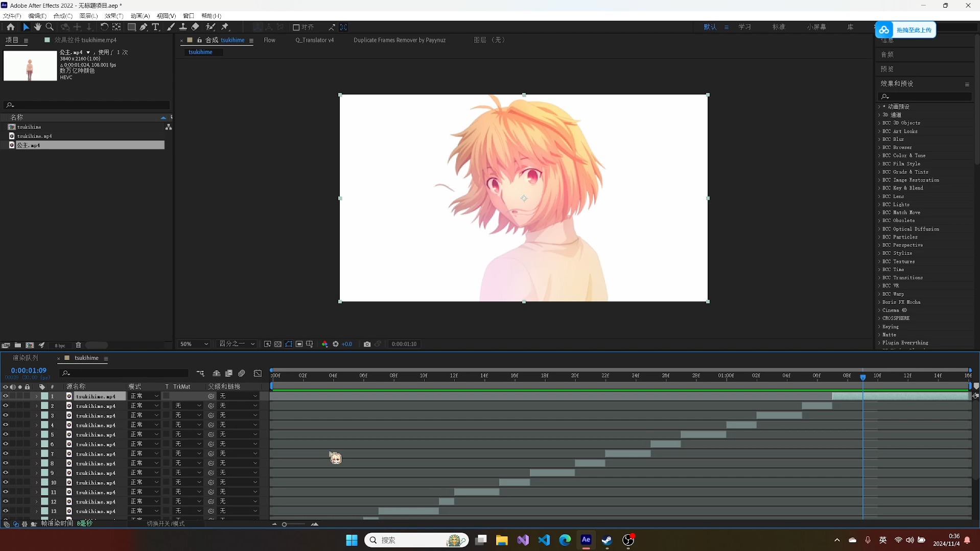Switch to the 渲染队列 tab
This screenshot has width=980, height=551.
pyautogui.click(x=26, y=358)
